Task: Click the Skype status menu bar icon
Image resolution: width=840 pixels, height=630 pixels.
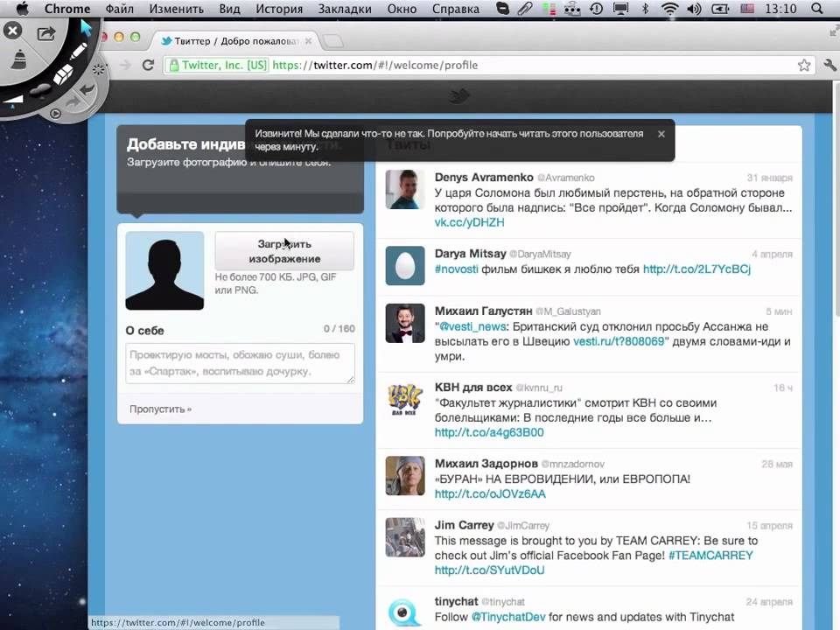Action: (x=502, y=9)
